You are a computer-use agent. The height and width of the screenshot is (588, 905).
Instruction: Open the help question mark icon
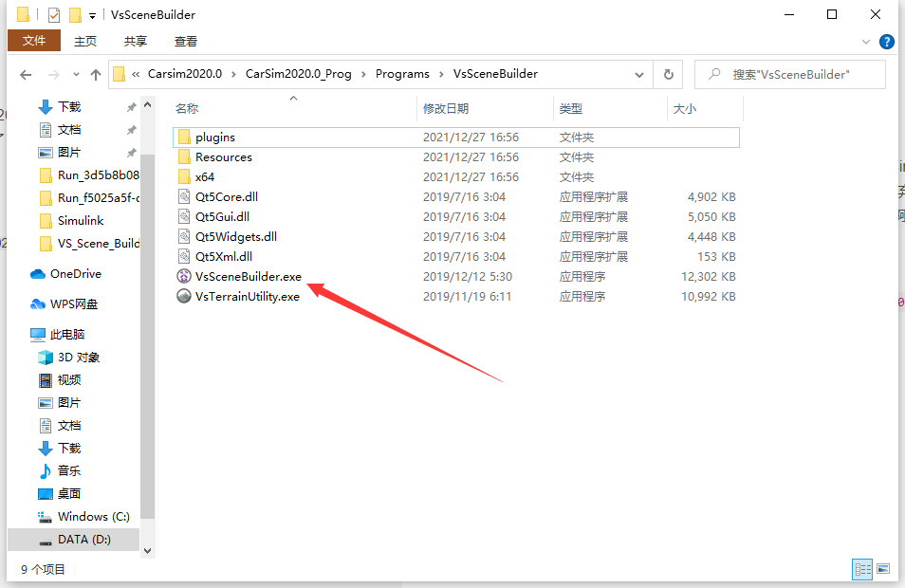coord(887,42)
